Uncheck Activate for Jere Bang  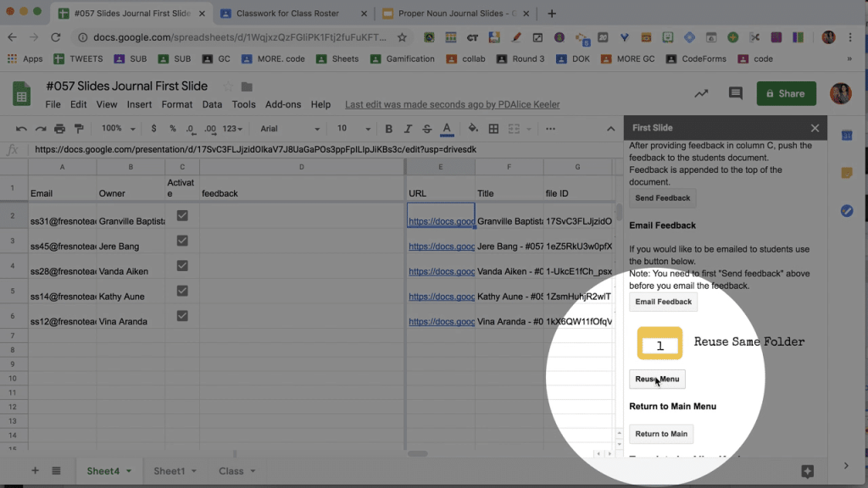click(x=182, y=241)
